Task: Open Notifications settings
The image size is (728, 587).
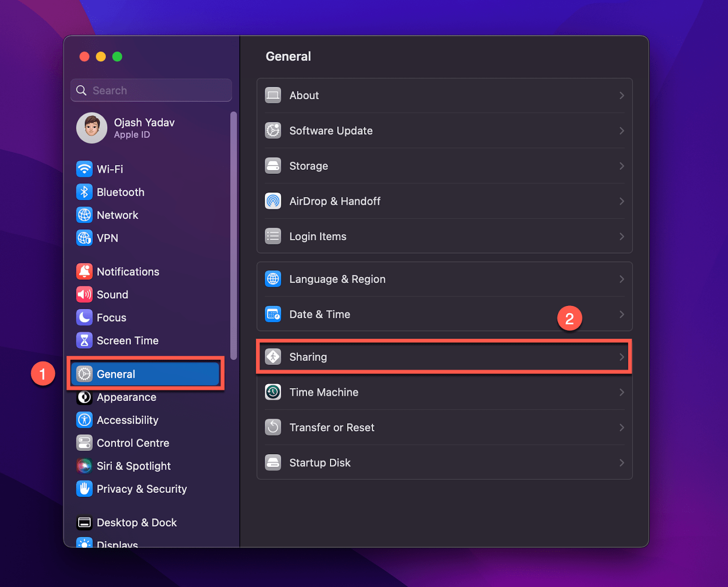Action: point(128,272)
